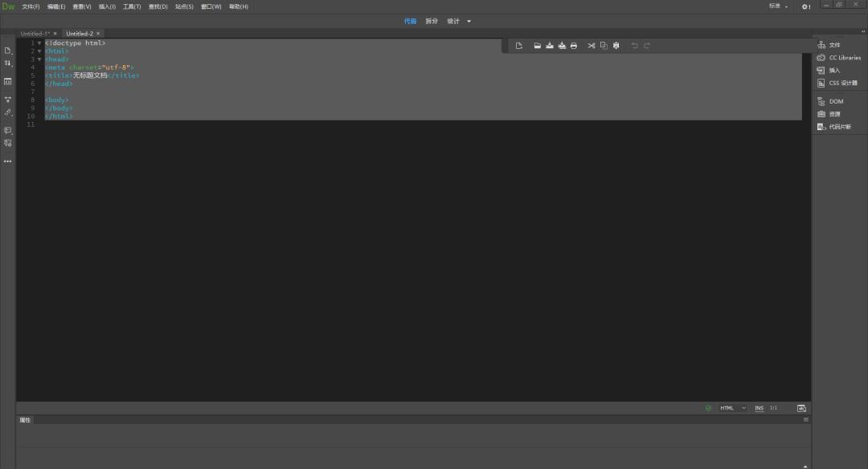868x469 pixels.
Task: Open the Open Documents tool in left toolbar
Action: (8, 51)
